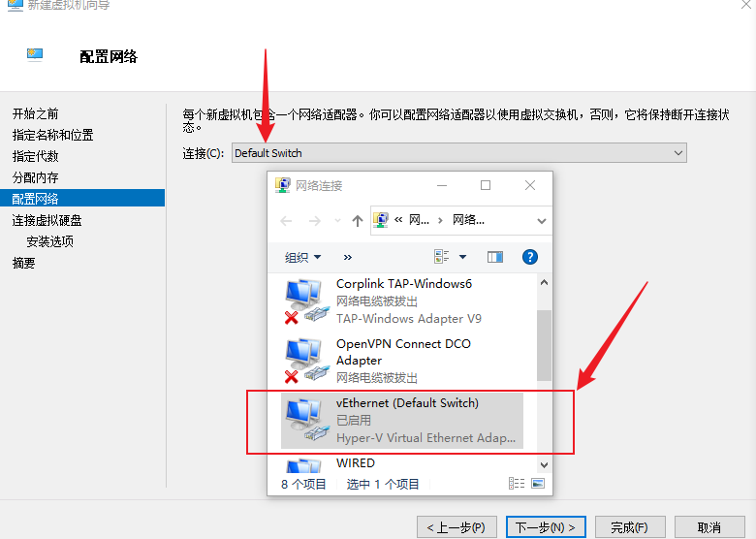Open the view options dropdown arrow
This screenshot has height=539, width=756.
pos(463,257)
